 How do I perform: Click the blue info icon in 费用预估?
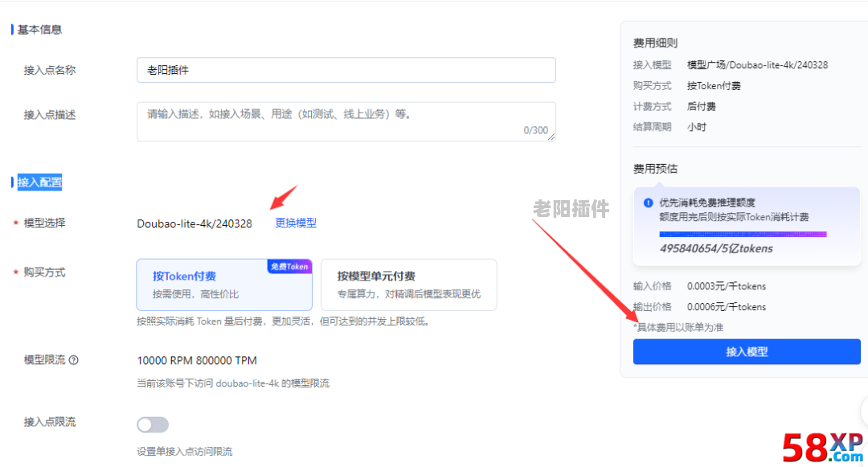[x=648, y=203]
